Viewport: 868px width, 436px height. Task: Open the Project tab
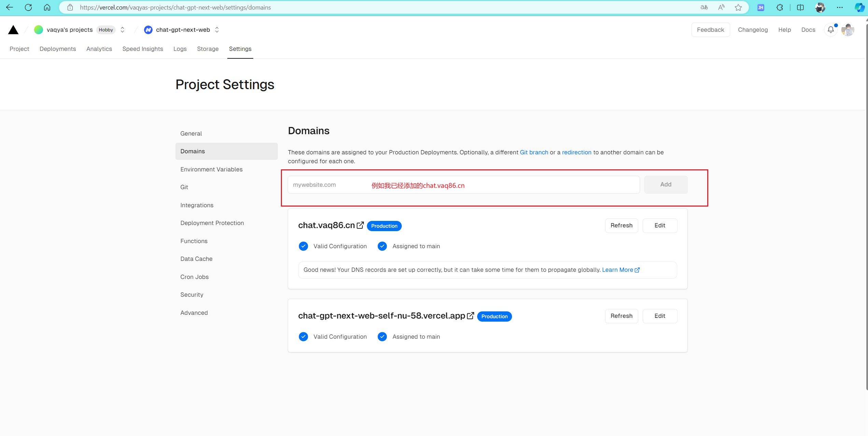pos(19,49)
